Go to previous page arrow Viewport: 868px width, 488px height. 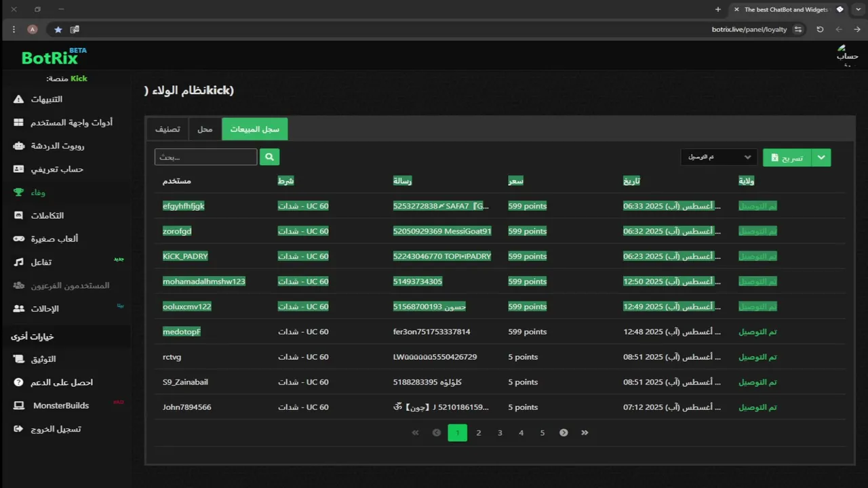pyautogui.click(x=437, y=432)
